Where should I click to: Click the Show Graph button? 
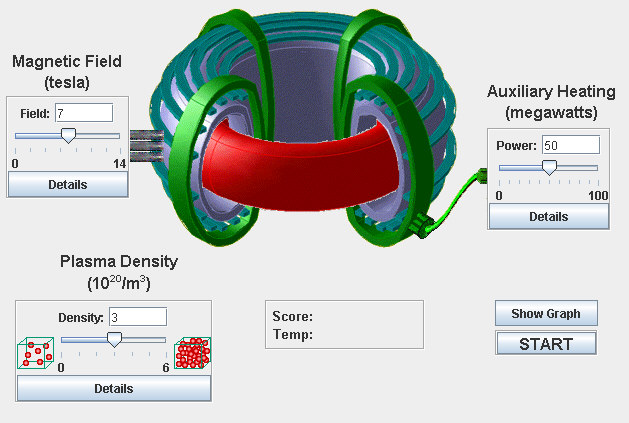546,313
